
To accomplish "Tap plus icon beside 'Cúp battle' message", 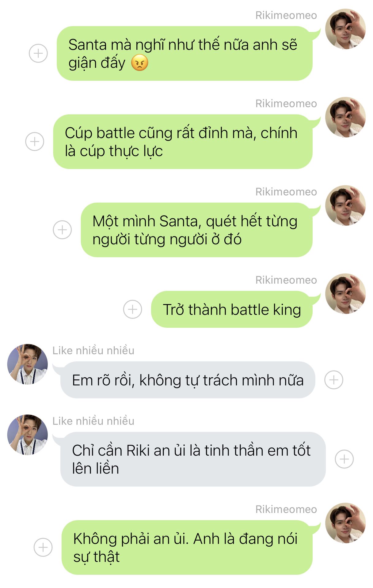I will point(35,141).
